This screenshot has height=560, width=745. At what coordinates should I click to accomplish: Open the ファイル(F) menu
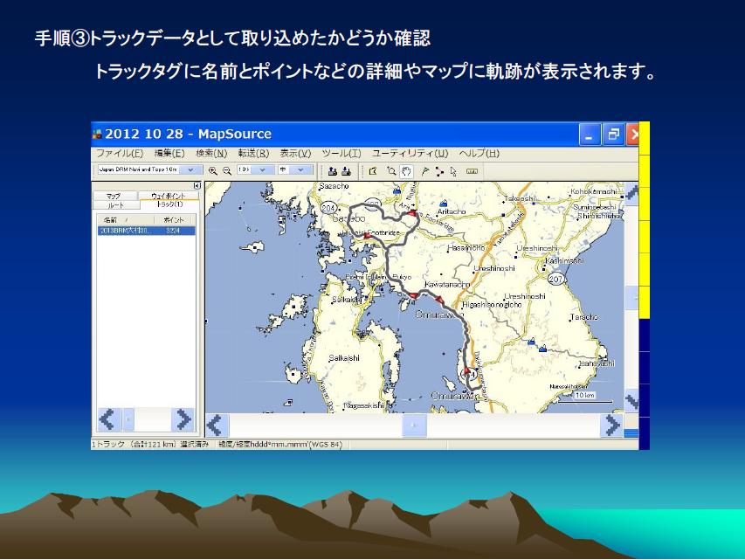click(x=120, y=154)
